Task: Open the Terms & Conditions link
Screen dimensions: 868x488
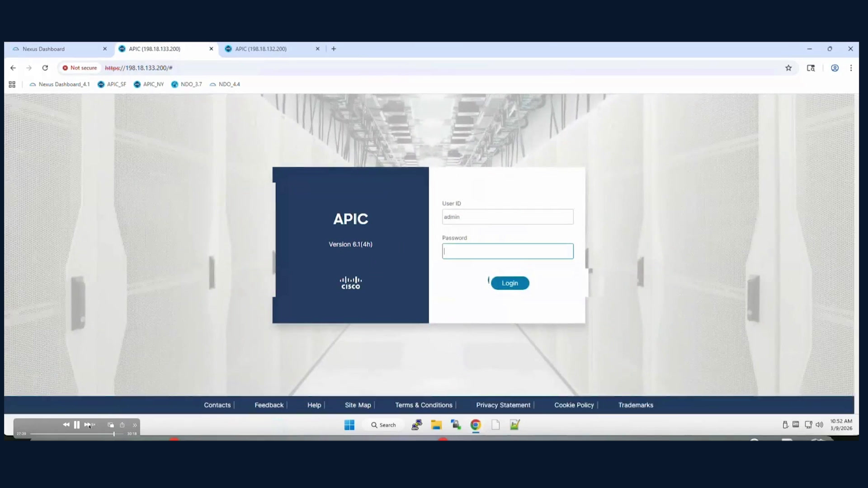Action: (x=424, y=405)
